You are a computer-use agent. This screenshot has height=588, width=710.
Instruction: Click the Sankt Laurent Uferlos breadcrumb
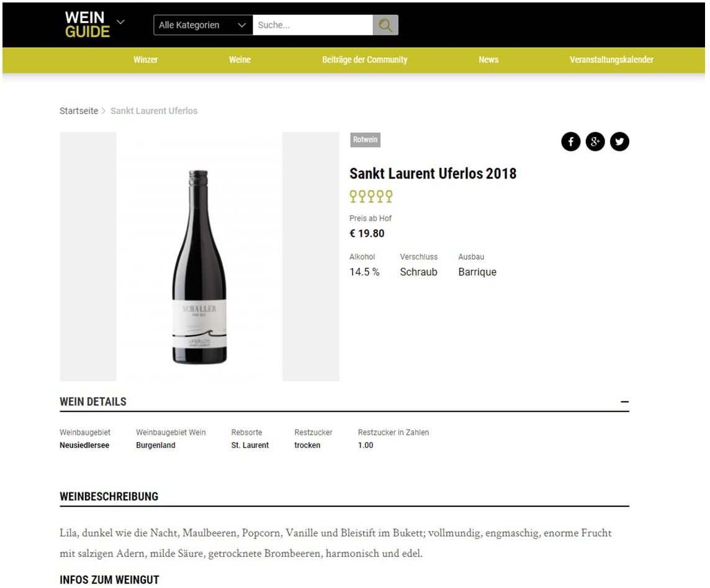click(x=154, y=111)
